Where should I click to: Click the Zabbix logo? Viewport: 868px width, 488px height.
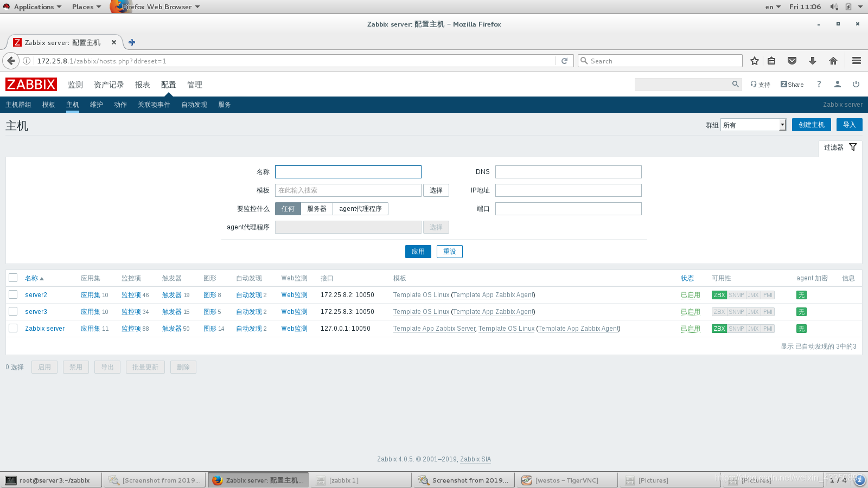tap(31, 84)
